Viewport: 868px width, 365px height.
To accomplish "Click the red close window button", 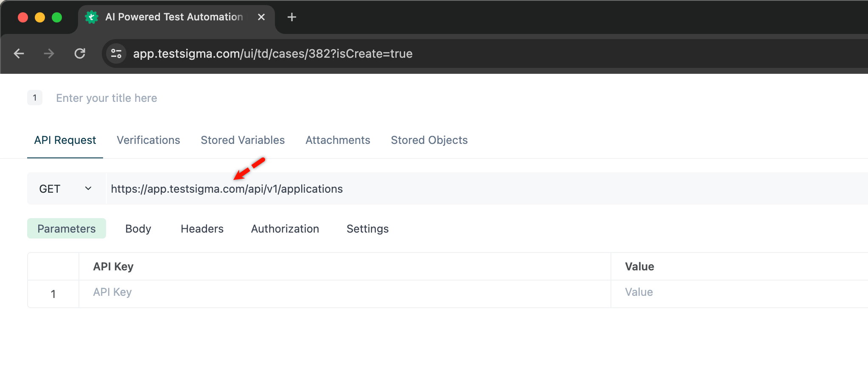I will point(23,17).
